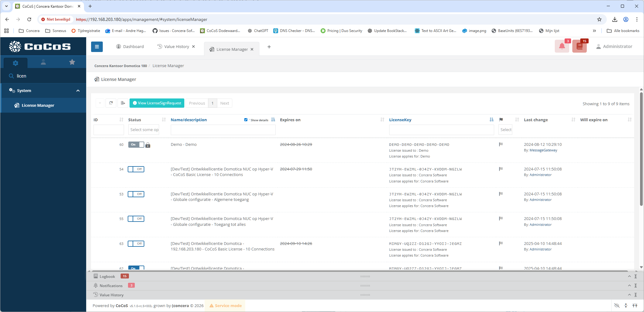The width and height of the screenshot is (644, 312).
Task: Toggle on the license with ID 54
Action: coord(136,169)
